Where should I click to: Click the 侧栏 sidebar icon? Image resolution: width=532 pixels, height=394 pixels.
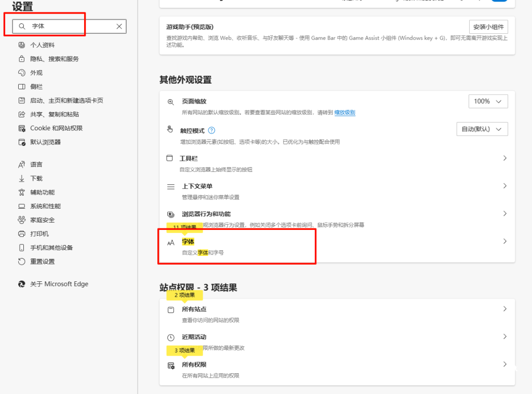point(22,87)
